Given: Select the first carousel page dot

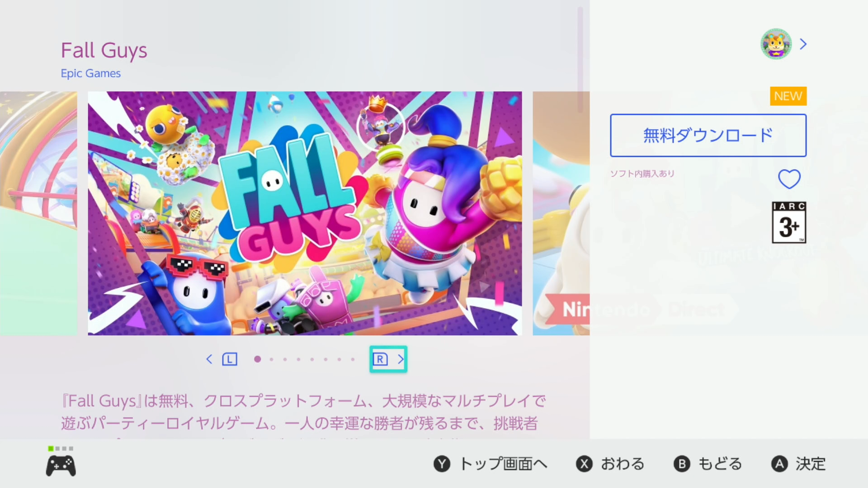Looking at the screenshot, I should [257, 359].
